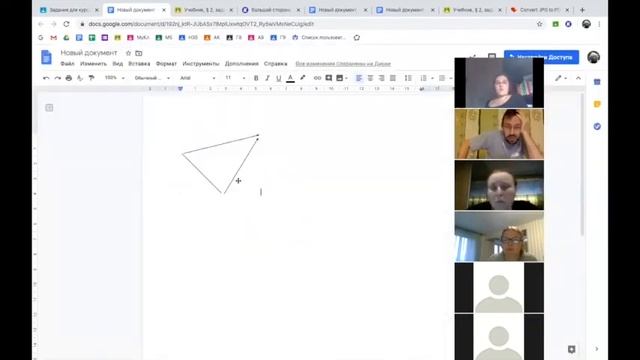Open the Вставка menu
Screen dimensions: 640x360
pyautogui.click(x=139, y=64)
